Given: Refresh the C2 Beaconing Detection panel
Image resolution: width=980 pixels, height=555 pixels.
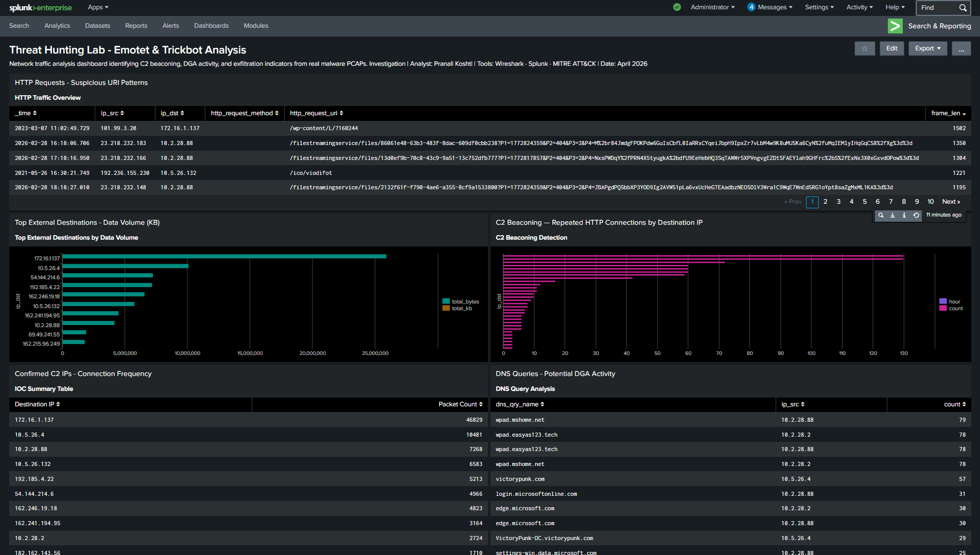Looking at the screenshot, I should [x=916, y=215].
